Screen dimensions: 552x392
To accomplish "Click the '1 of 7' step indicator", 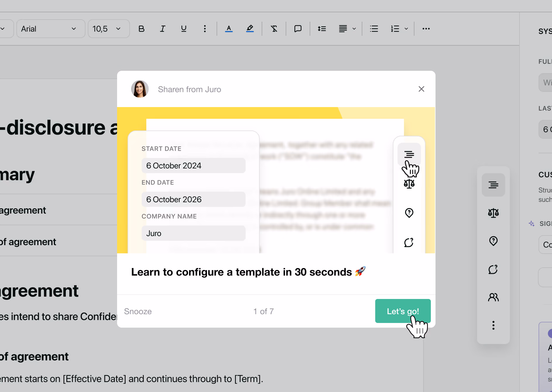I will click(x=264, y=311).
